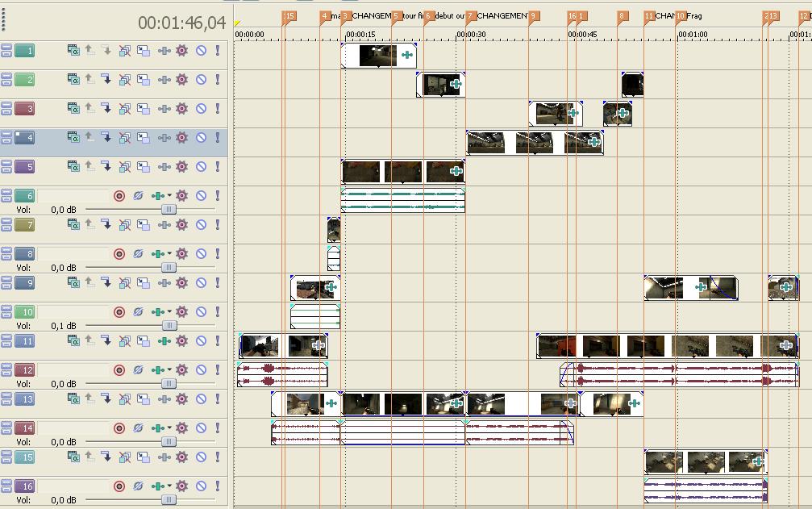
Task: Open automation settings on track 1
Action: click(x=164, y=50)
